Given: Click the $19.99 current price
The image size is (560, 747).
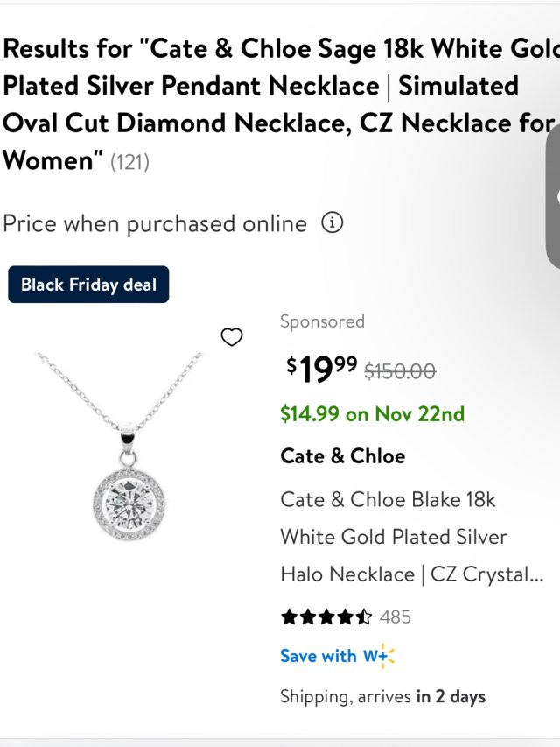Looking at the screenshot, I should click(321, 370).
